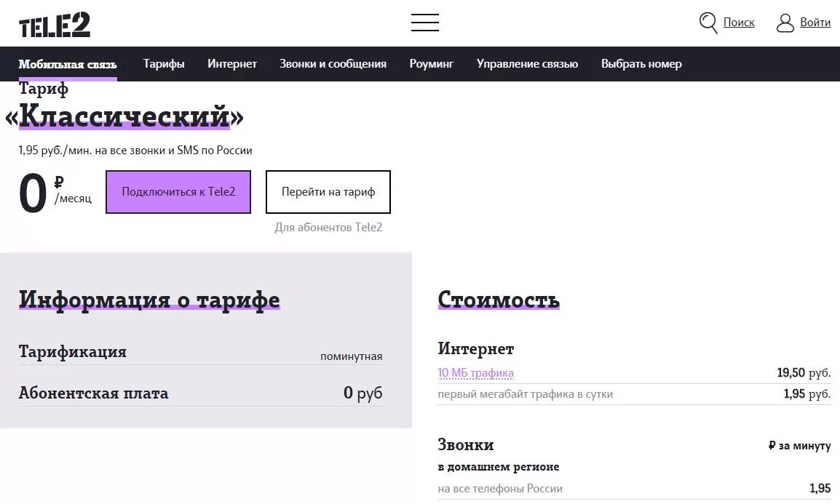The image size is (840, 504).
Task: Open the 10 МБ трафика link
Action: tap(475, 372)
